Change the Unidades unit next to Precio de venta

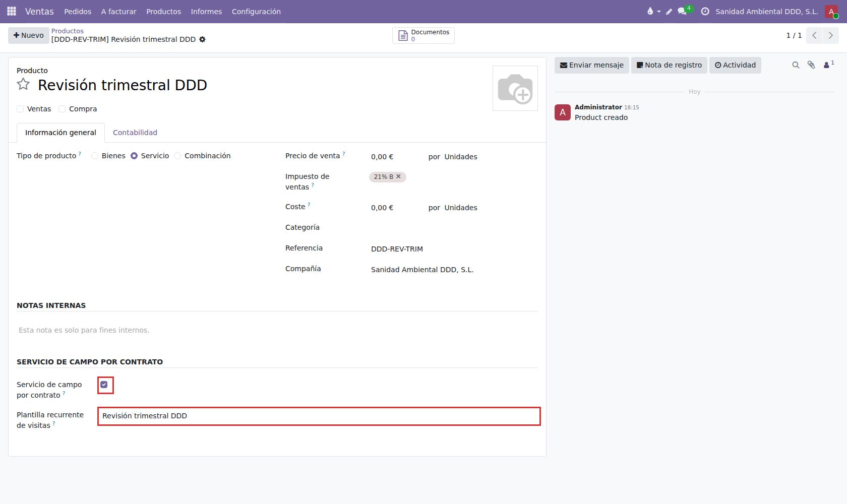(x=461, y=157)
